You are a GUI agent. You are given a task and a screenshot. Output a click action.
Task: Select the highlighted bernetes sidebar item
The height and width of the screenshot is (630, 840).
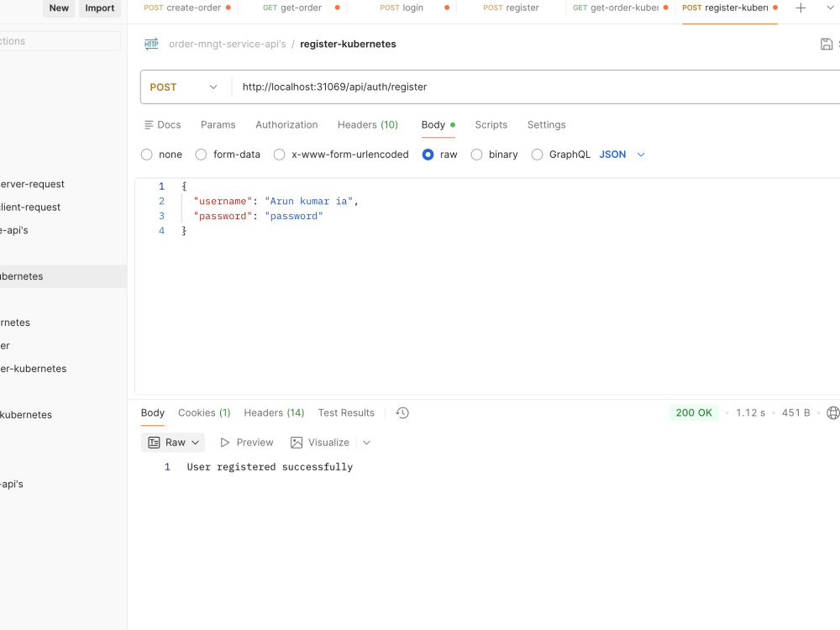tap(63, 276)
